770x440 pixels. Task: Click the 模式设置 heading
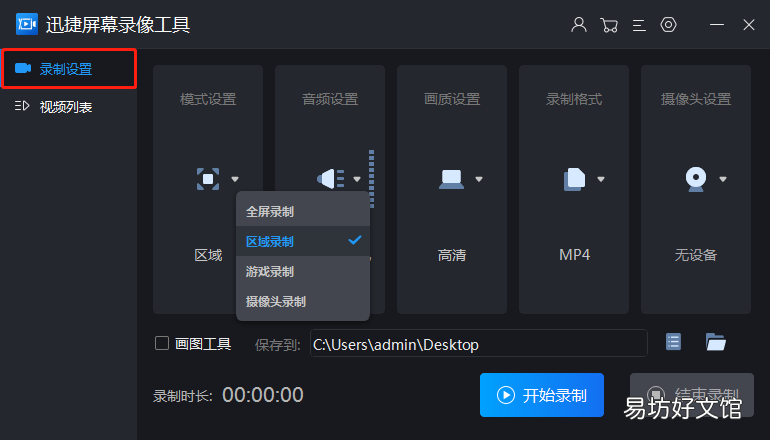(208, 99)
